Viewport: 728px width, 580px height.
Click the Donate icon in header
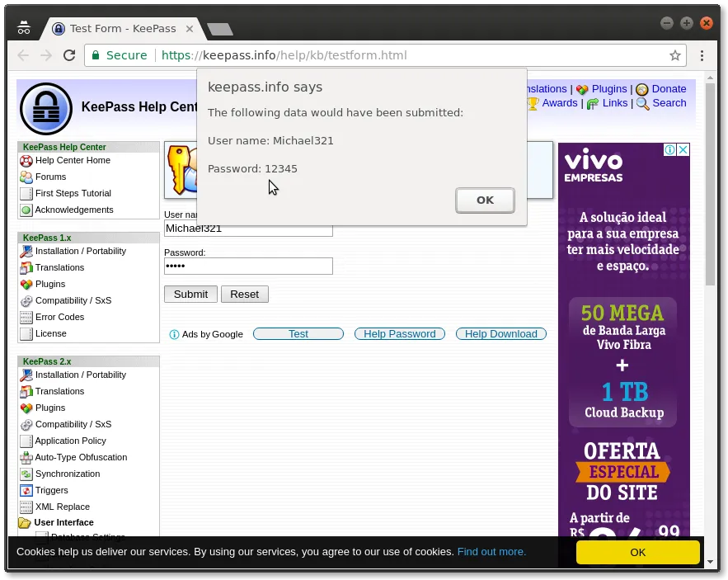click(x=641, y=89)
